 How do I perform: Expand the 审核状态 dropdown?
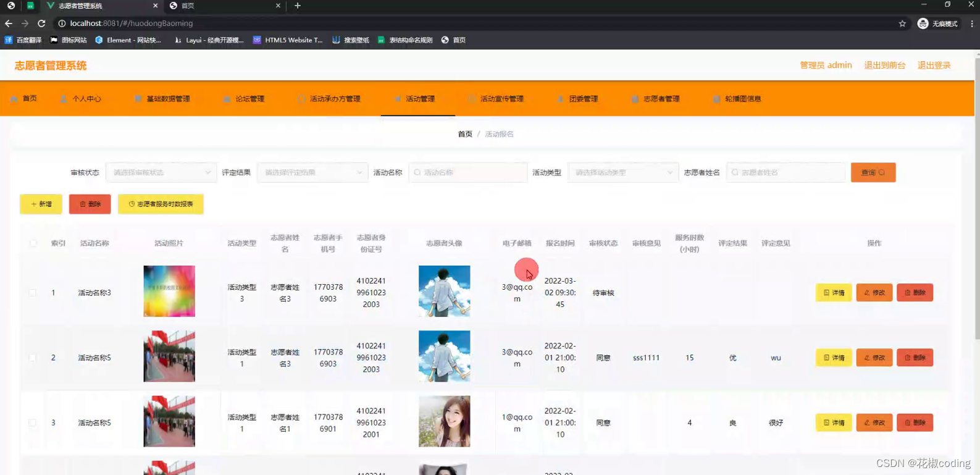coord(161,172)
